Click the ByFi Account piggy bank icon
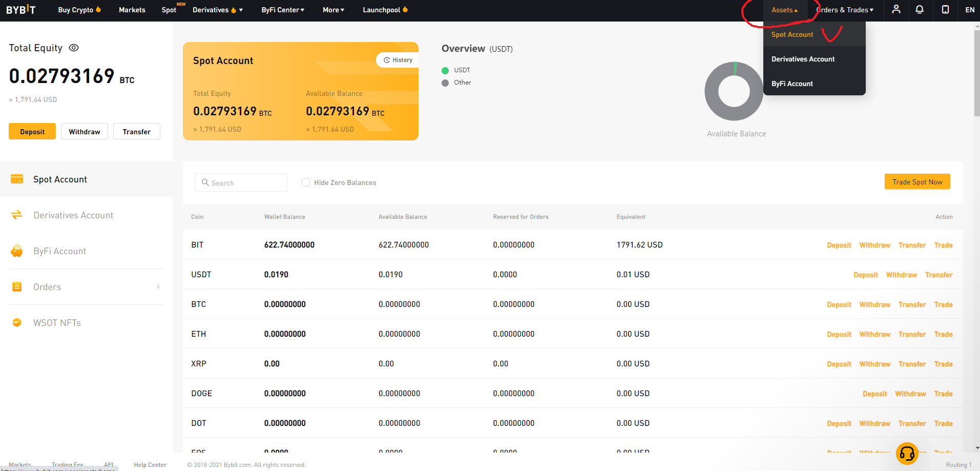 pyautogui.click(x=17, y=251)
